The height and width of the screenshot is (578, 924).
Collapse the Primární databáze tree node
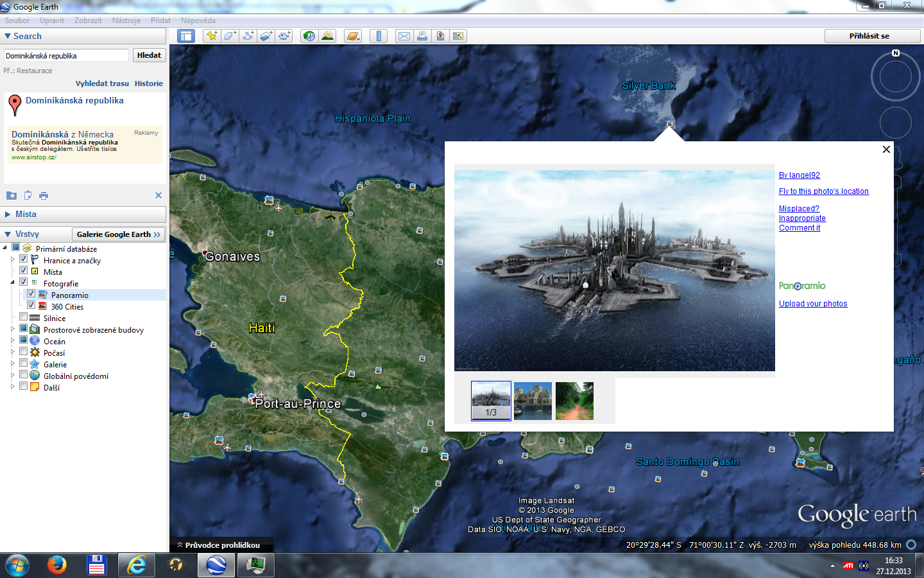[x=5, y=248]
